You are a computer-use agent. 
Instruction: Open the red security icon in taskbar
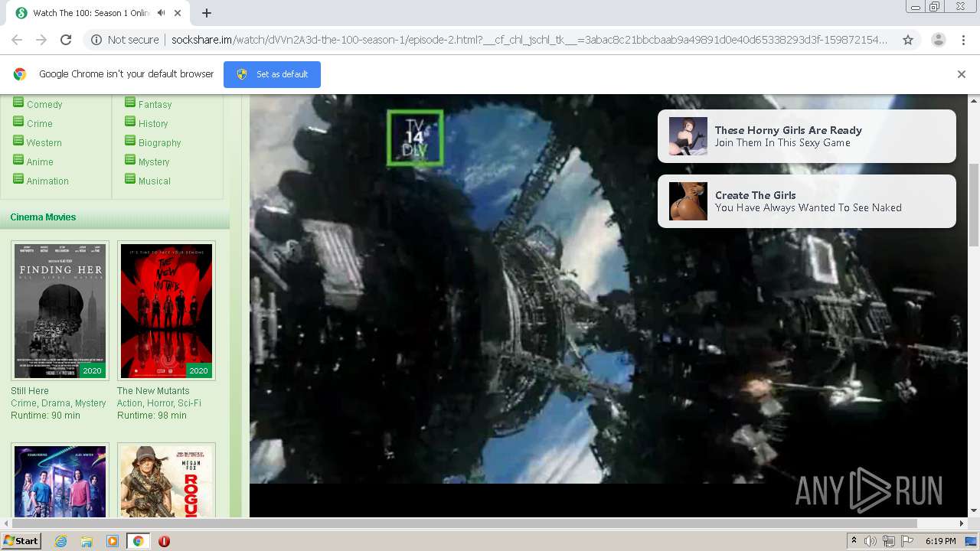pyautogui.click(x=164, y=541)
